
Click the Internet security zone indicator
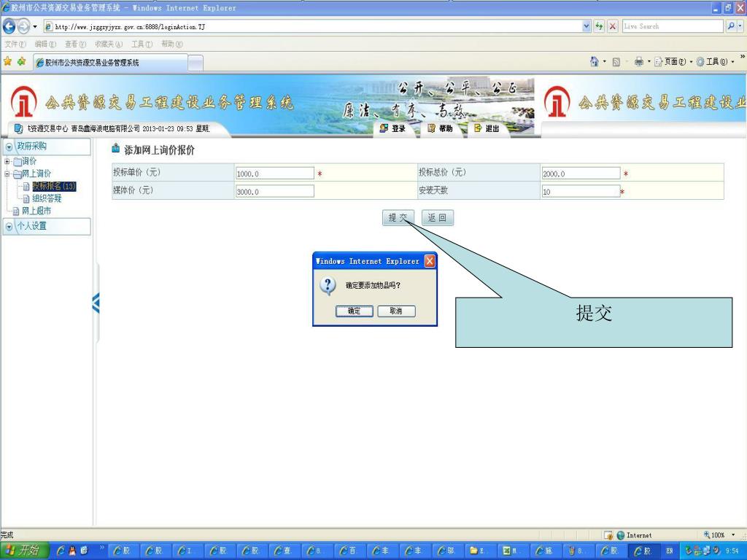(x=634, y=535)
